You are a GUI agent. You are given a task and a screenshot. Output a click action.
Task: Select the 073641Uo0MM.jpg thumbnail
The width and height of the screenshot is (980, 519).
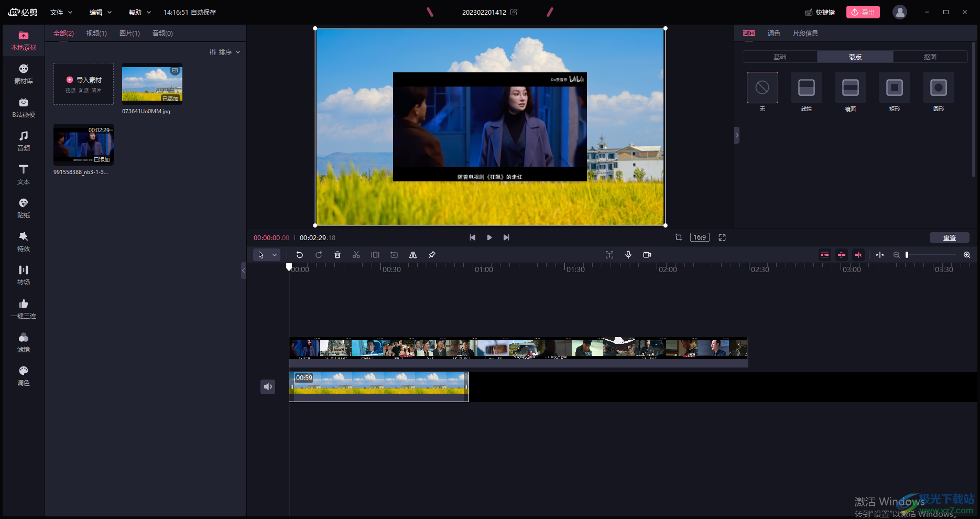coord(152,84)
